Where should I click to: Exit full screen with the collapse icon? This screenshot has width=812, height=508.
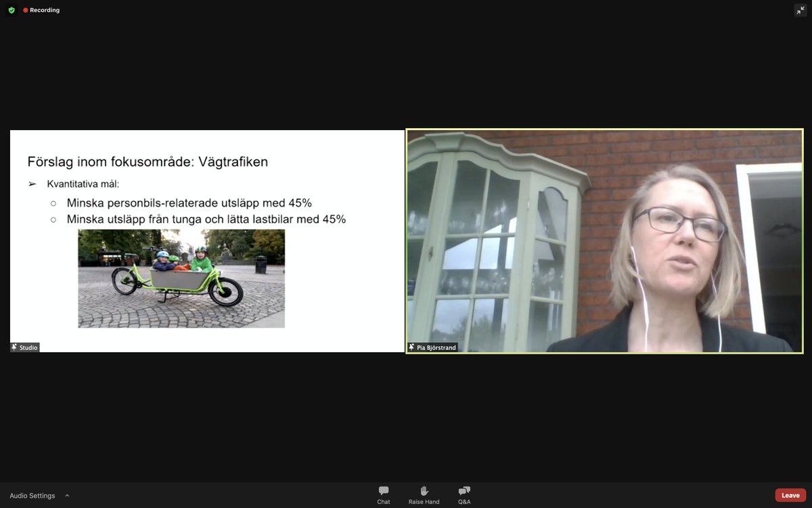800,10
